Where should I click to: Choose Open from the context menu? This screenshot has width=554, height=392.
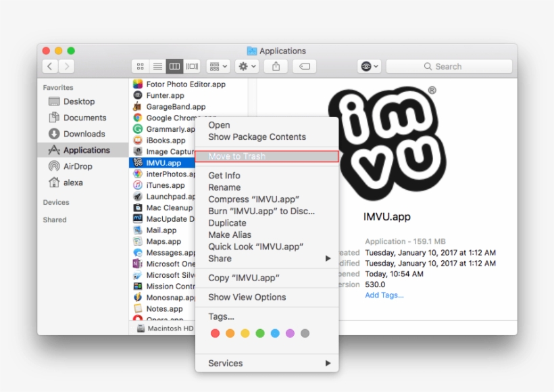point(267,125)
